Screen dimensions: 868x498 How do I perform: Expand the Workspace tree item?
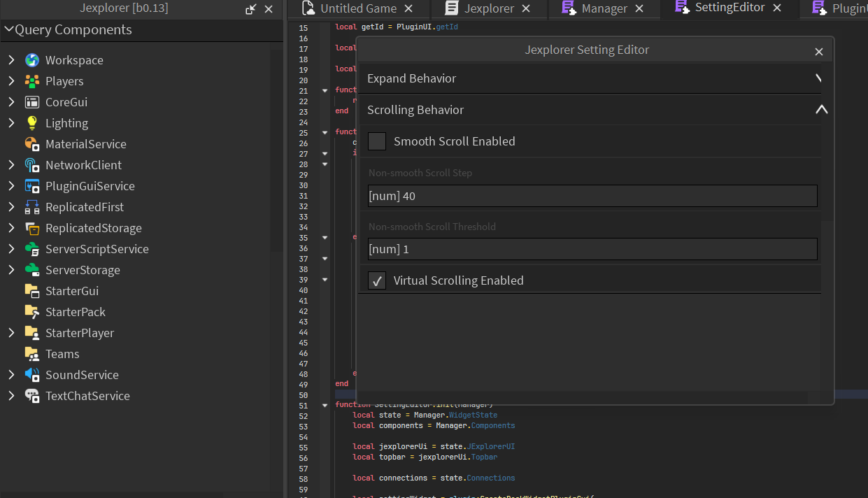(x=13, y=60)
